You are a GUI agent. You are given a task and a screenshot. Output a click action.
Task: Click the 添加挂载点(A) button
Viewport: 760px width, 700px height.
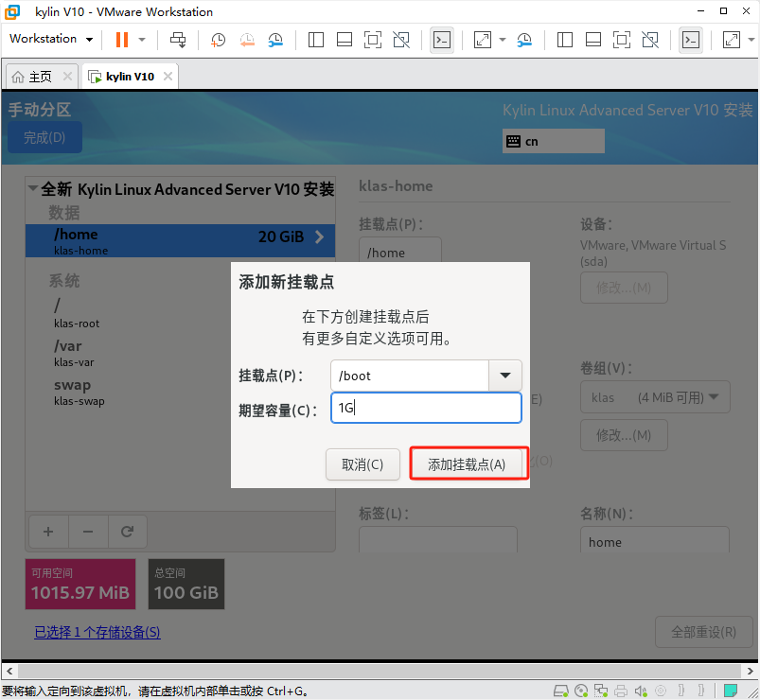(467, 464)
